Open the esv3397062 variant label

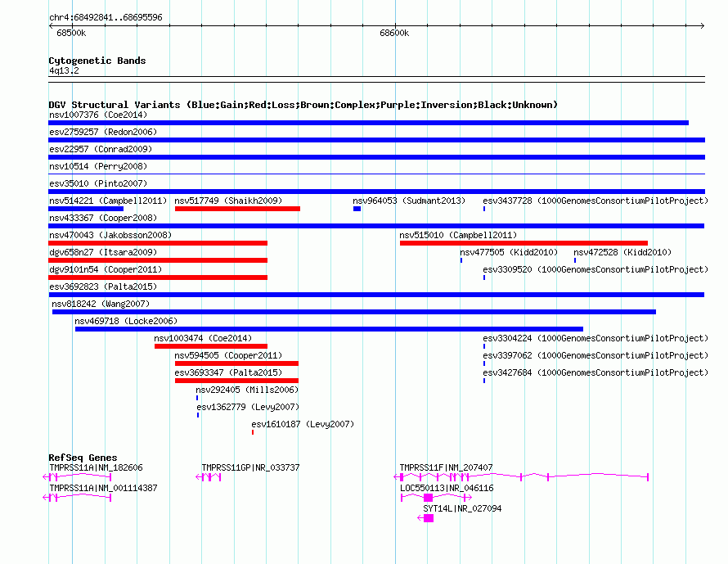pyautogui.click(x=595, y=355)
